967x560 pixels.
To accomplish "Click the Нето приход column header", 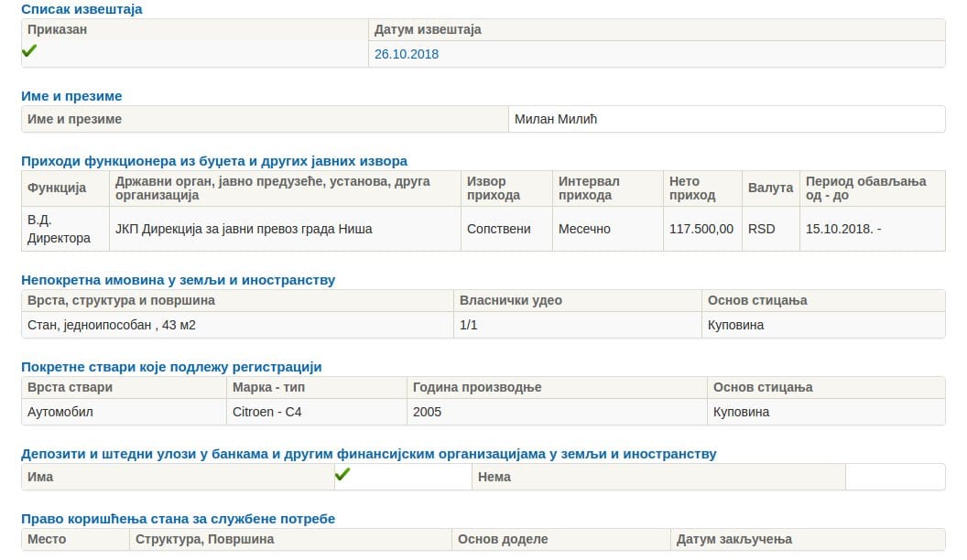I will pyautogui.click(x=692, y=188).
